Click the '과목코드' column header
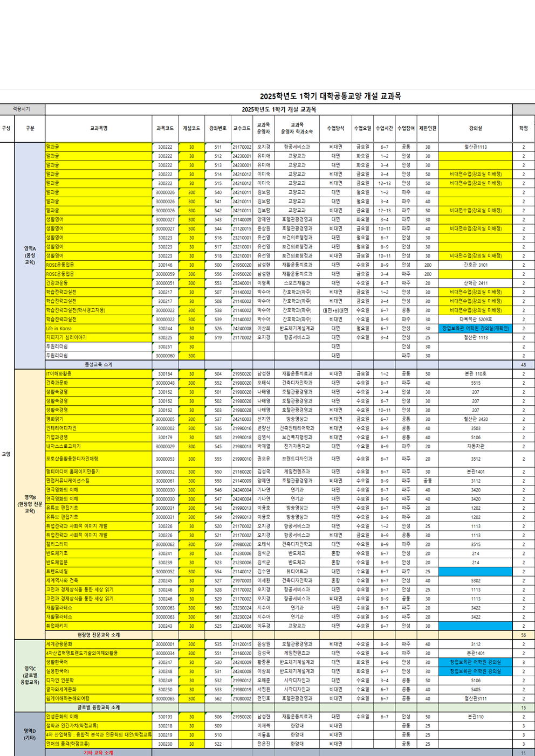 (165, 128)
